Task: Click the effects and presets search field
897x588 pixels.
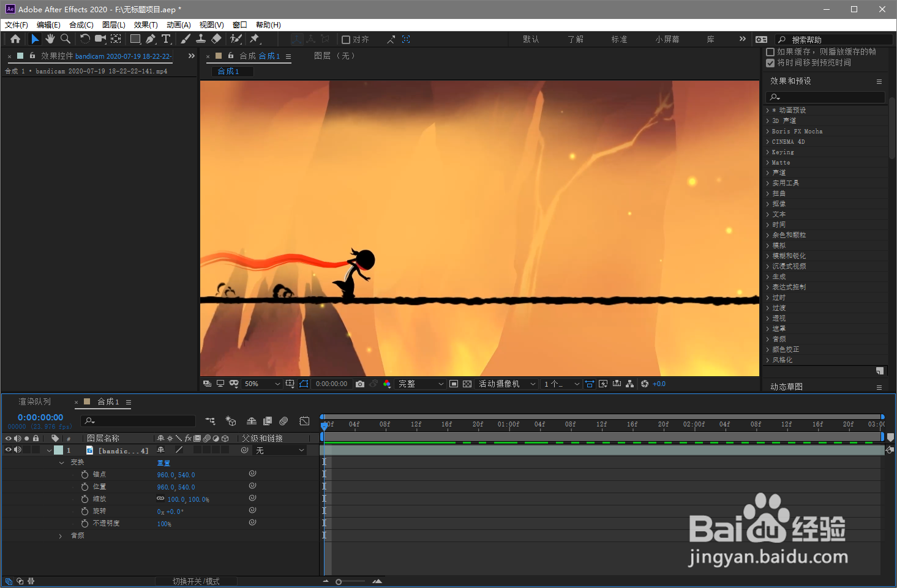Action: click(825, 97)
